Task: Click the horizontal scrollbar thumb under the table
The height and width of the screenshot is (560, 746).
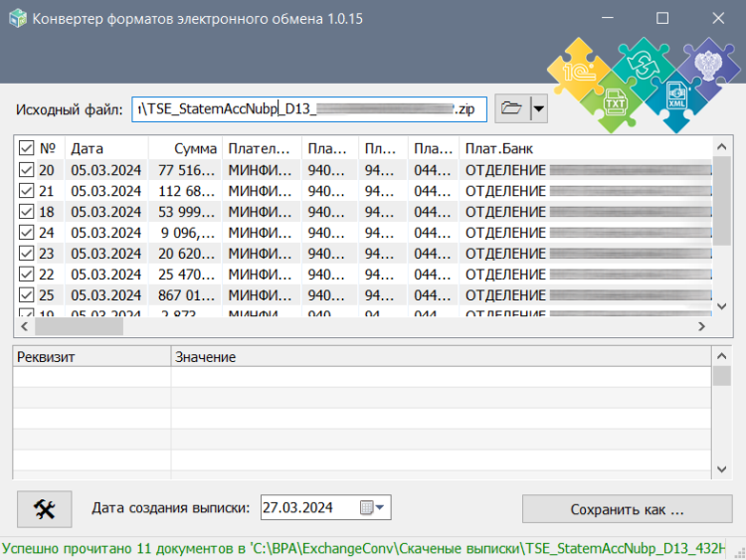Action: (x=78, y=326)
